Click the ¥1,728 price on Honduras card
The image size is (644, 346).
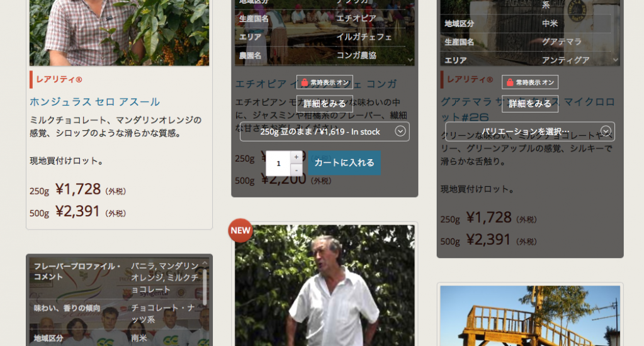coord(78,189)
